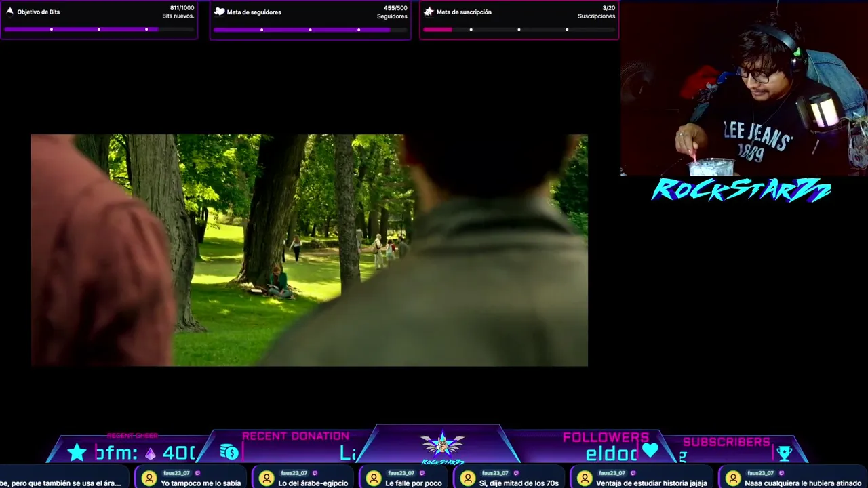This screenshot has height=488, width=868.
Task: Select the 'Meta de suscripción' label
Action: point(464,12)
